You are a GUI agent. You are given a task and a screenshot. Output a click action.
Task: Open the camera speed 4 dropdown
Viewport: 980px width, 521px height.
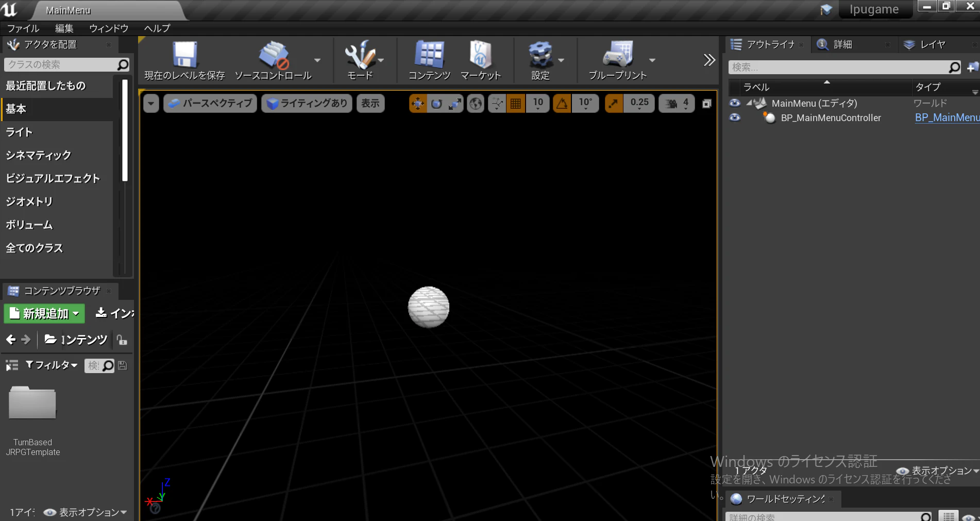(x=677, y=104)
